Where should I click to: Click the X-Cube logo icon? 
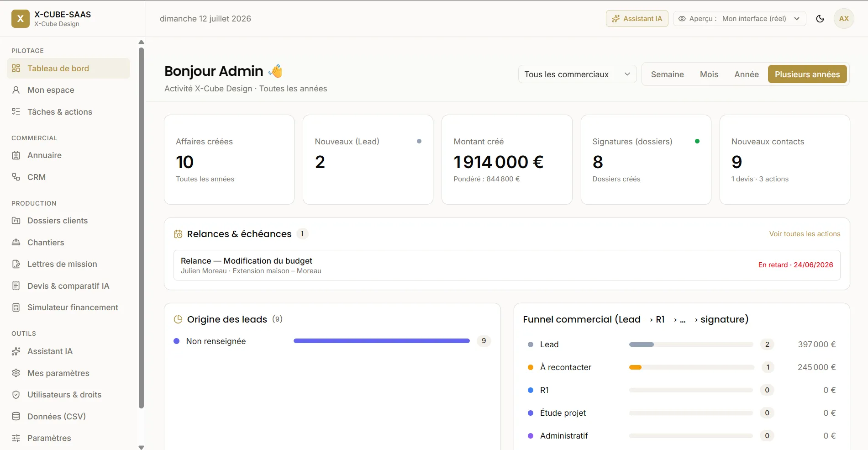20,19
